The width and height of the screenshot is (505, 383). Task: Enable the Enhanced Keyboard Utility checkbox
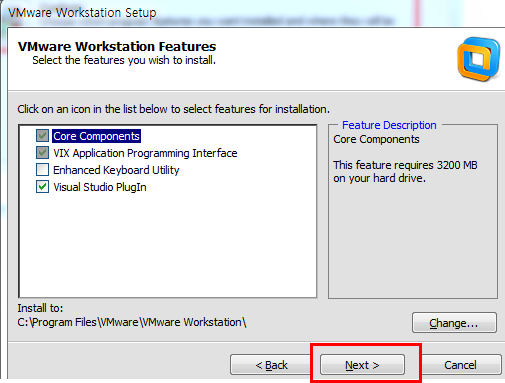pos(42,170)
